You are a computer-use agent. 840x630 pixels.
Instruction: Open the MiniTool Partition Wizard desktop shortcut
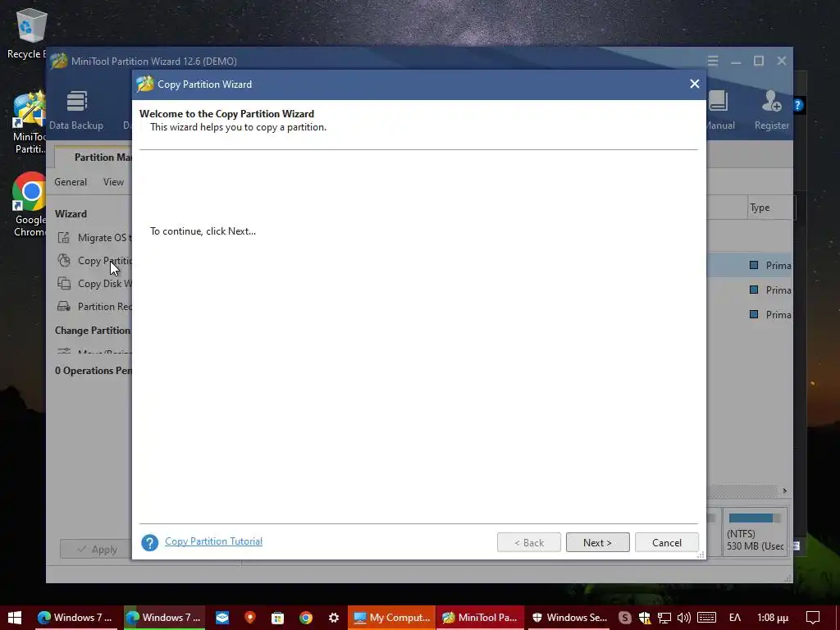[x=29, y=123]
